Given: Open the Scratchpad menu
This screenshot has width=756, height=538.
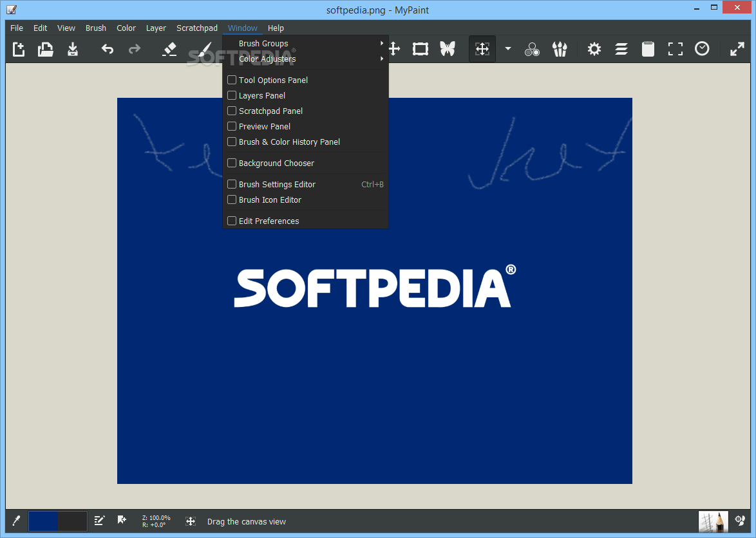Looking at the screenshot, I should tap(196, 28).
